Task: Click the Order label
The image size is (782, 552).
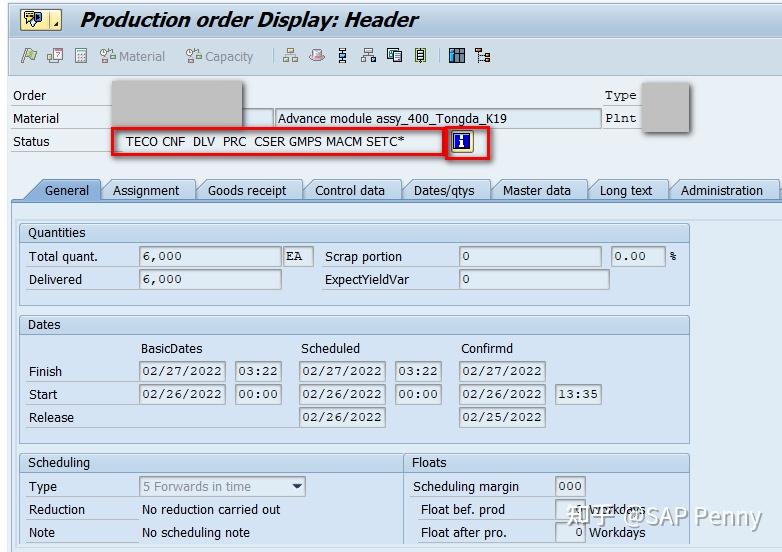Action: point(29,95)
